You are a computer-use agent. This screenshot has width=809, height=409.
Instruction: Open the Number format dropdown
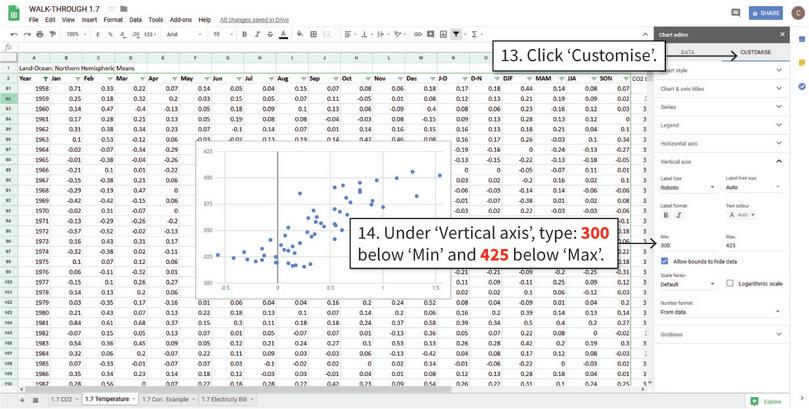tap(721, 312)
